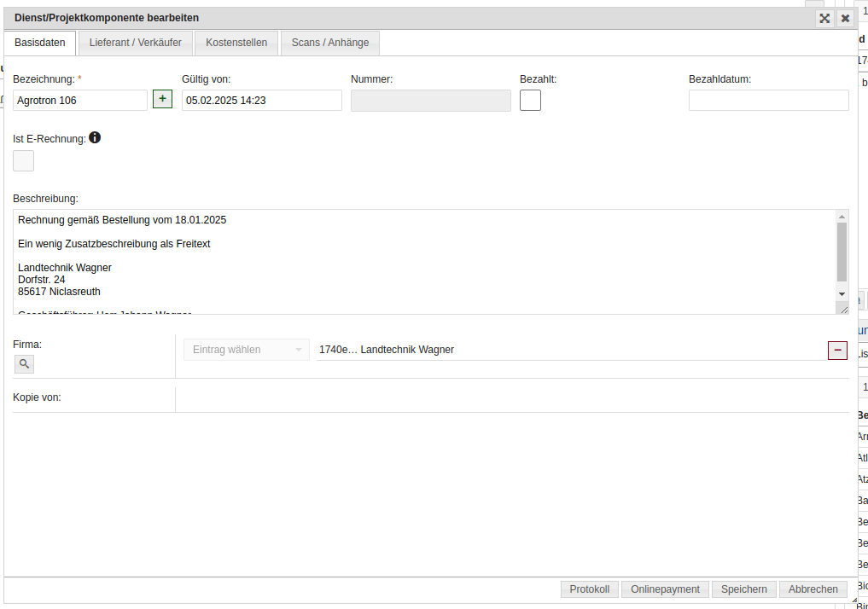The height and width of the screenshot is (609, 868).
Task: Click into the Bezahldatum field
Action: pyautogui.click(x=768, y=101)
